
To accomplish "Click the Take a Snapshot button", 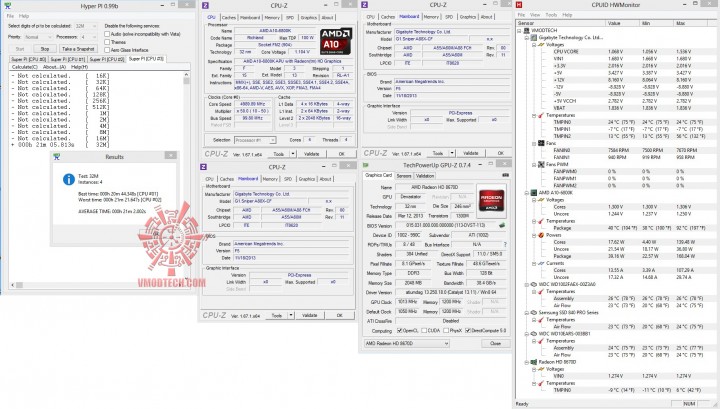I will [x=78, y=49].
